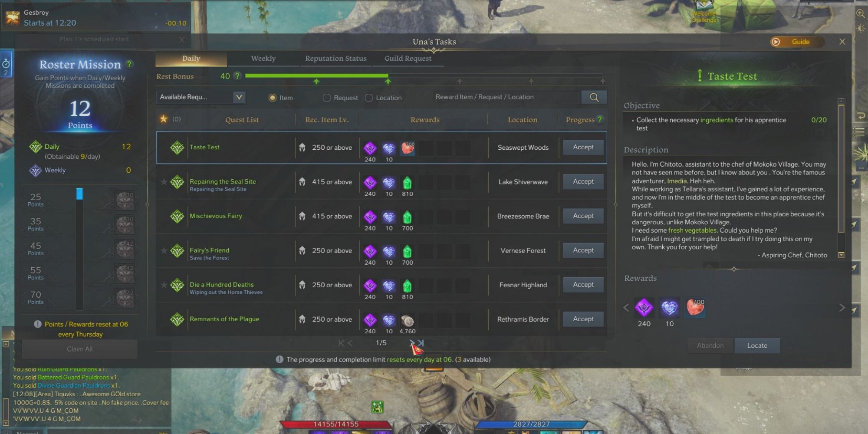This screenshot has height=434, width=868.
Task: Click the Claim All button
Action: tap(80, 349)
